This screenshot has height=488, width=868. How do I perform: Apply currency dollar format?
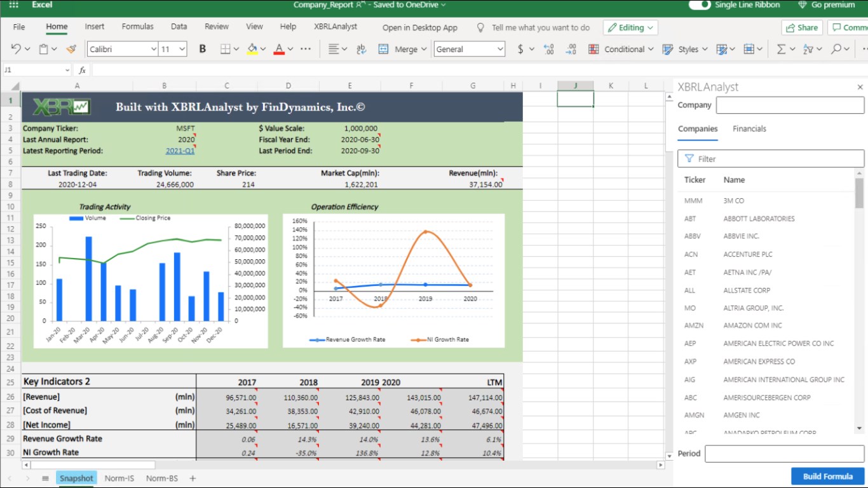[x=521, y=49]
